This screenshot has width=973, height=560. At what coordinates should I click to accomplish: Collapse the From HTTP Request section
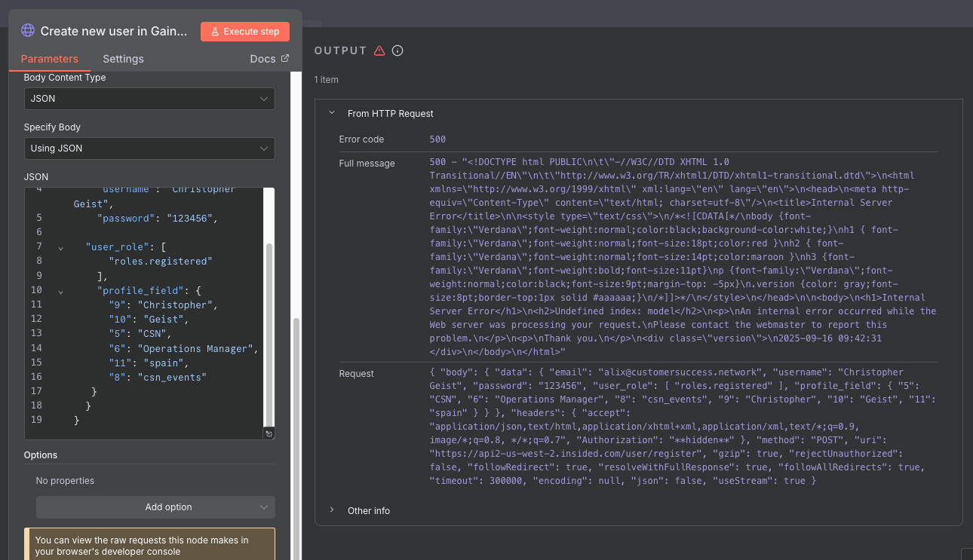click(331, 114)
